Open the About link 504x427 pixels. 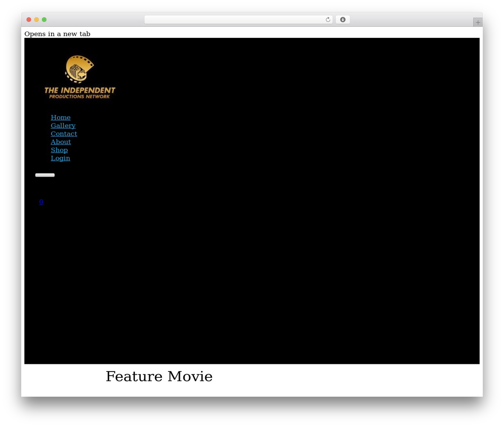61,142
